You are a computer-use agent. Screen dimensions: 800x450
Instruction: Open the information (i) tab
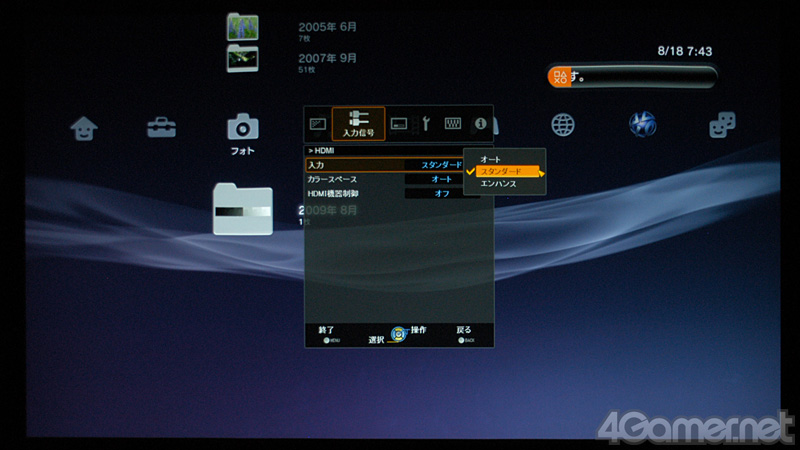(481, 123)
